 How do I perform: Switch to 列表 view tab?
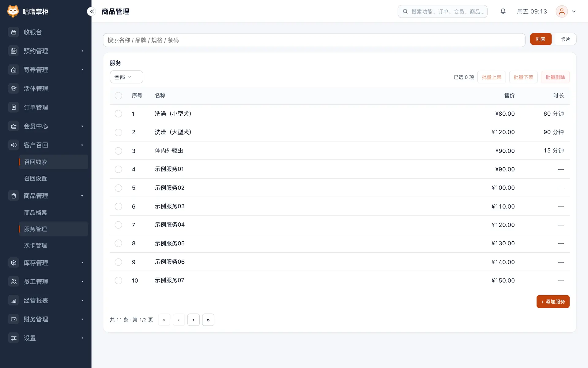541,39
